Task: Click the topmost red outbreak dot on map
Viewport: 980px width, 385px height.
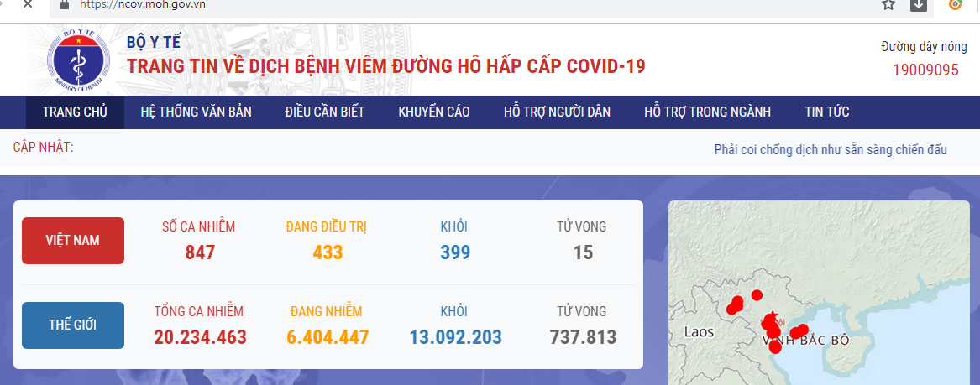Action: [757, 294]
